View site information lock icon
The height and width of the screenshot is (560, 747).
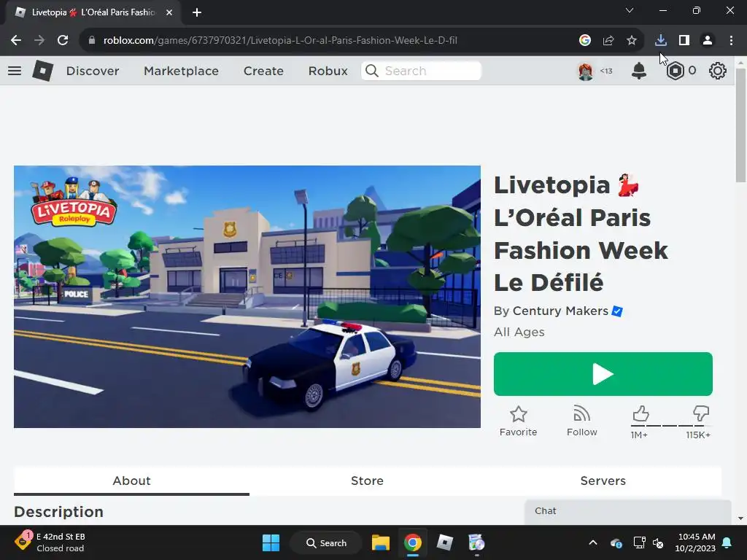point(92,41)
